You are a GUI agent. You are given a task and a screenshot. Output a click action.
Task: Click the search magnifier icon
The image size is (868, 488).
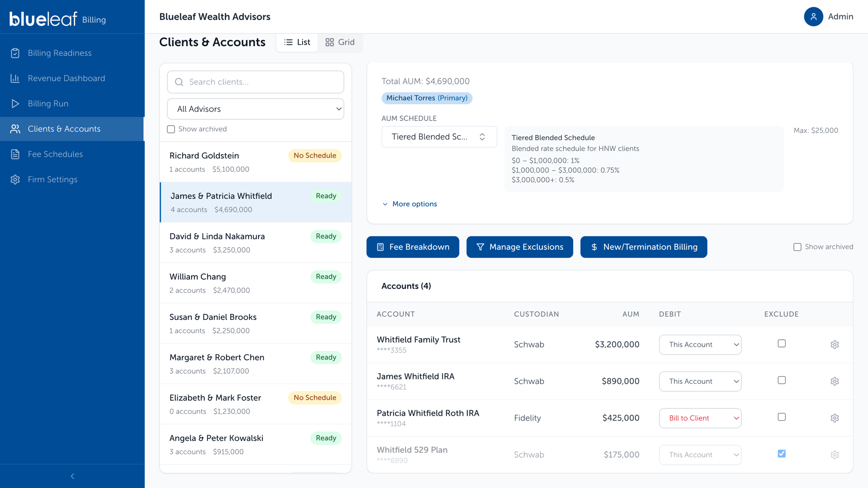click(179, 82)
